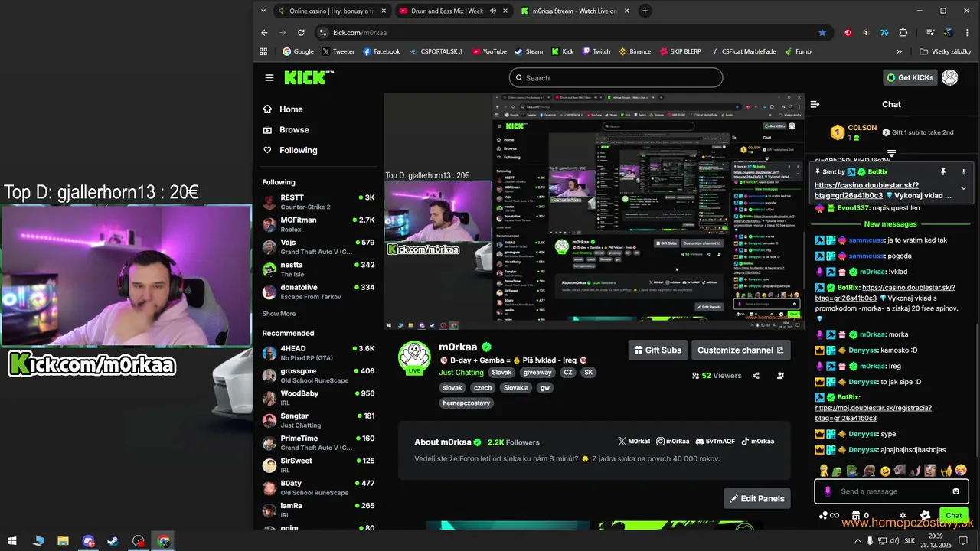Open Windows Start menu
Viewport: 980px width, 551px height.
[12, 541]
